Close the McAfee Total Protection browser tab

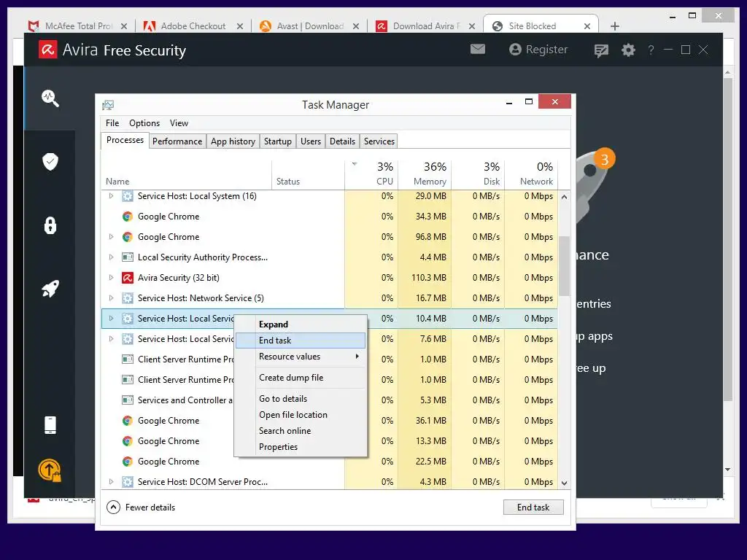[124, 26]
